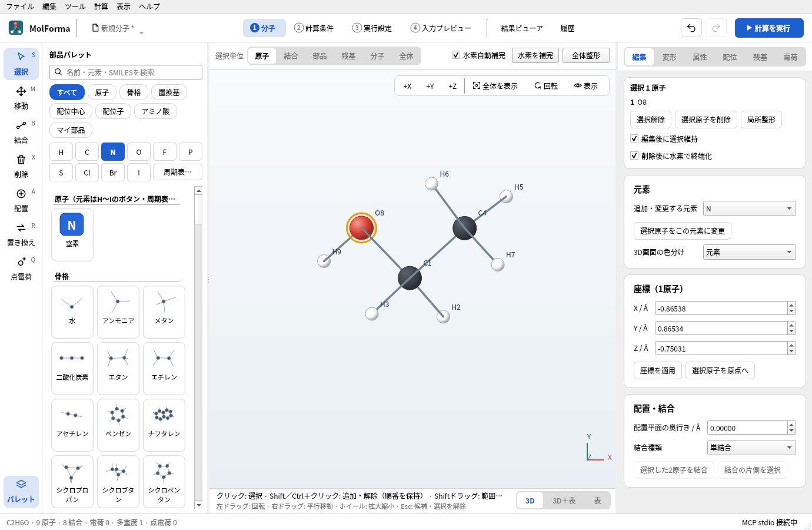
Task: Open the 3D画面の色分け dropdown
Action: coord(750,252)
